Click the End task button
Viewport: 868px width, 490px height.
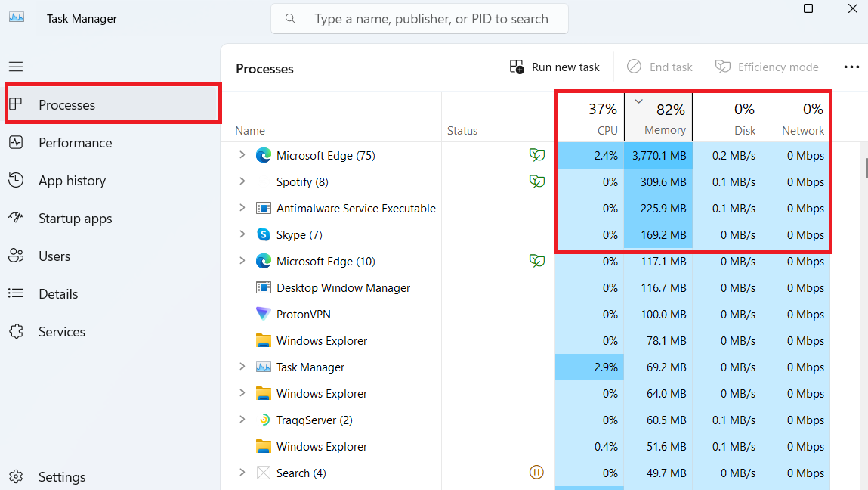pos(659,67)
